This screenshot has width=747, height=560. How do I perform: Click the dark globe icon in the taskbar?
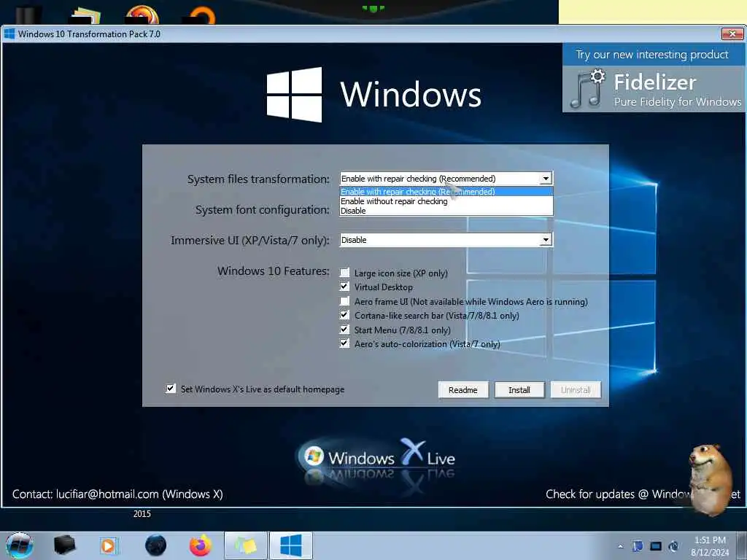point(156,545)
